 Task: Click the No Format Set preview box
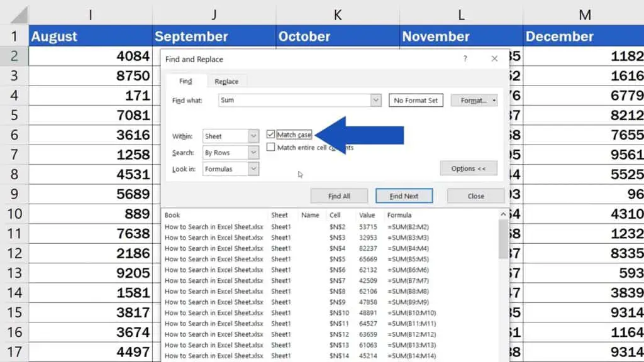coord(416,100)
